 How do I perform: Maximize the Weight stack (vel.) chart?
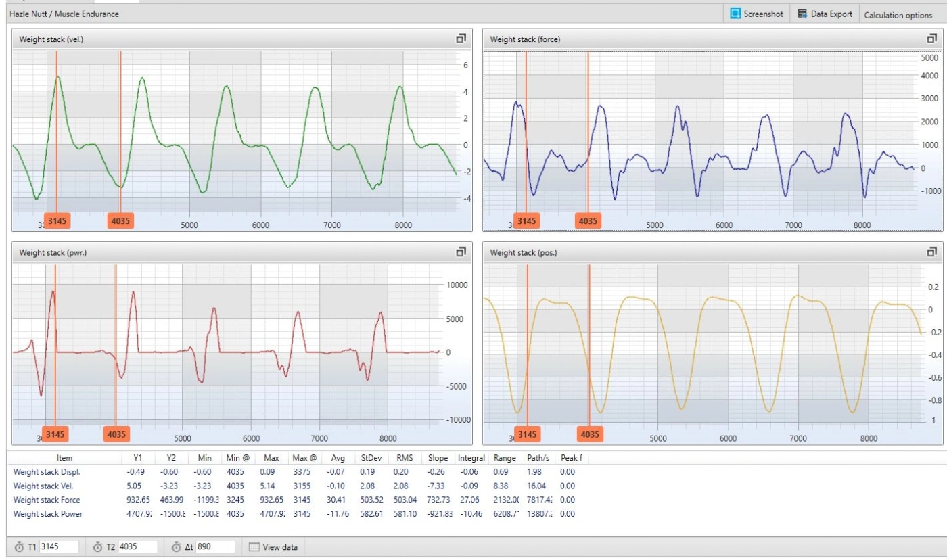[x=461, y=39]
